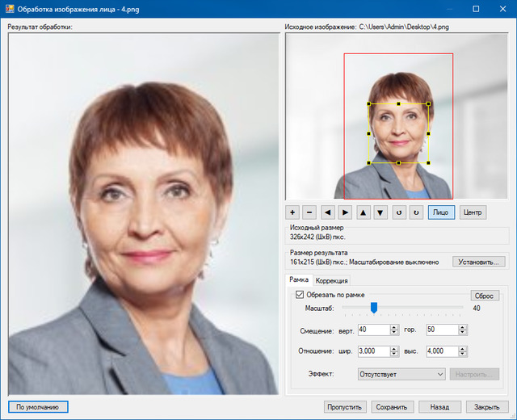Decrease the гор. offset value
This screenshot has height=420, width=517.
click(x=463, y=332)
